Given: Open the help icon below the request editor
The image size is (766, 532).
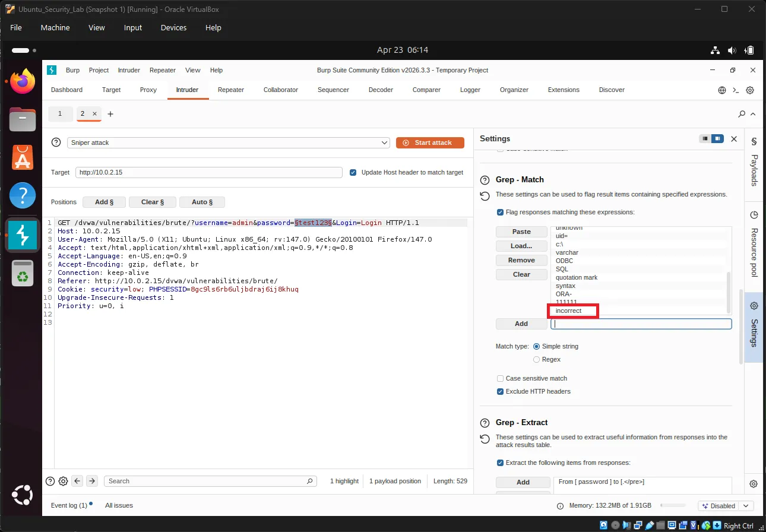Looking at the screenshot, I should click(50, 481).
